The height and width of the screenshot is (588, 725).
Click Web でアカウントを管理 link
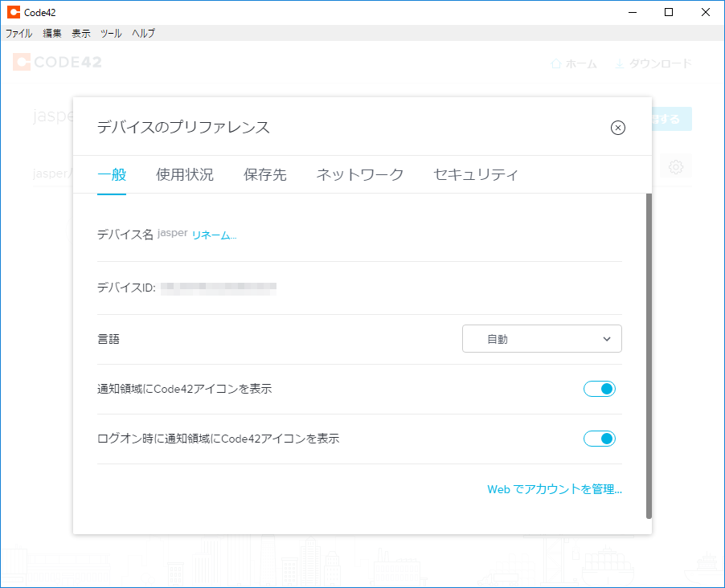[555, 489]
